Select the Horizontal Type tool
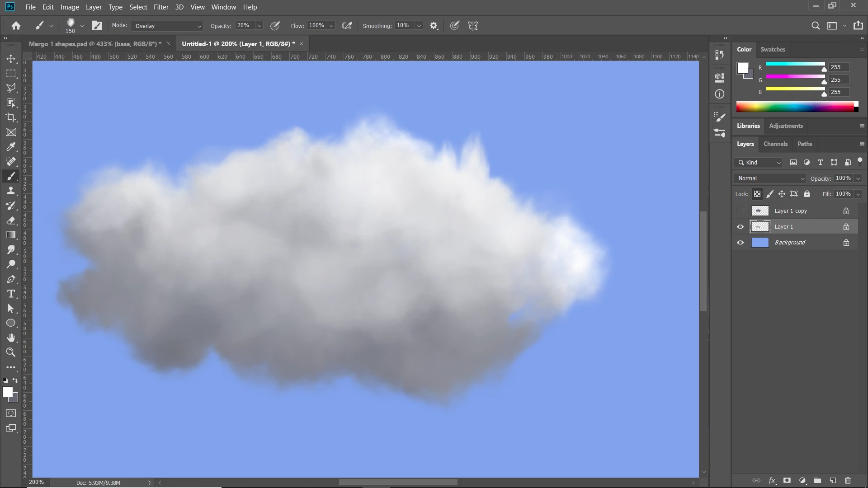 11,294
